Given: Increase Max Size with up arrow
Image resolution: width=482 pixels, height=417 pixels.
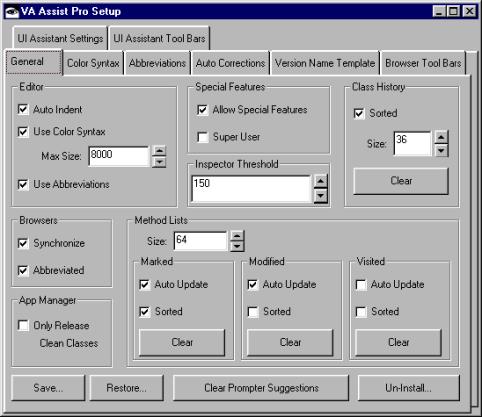Looking at the screenshot, I should 159,151.
